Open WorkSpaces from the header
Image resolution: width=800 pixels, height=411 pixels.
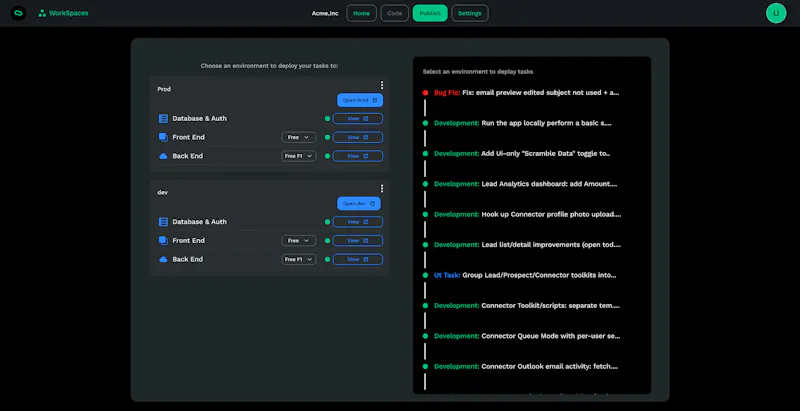[63, 13]
